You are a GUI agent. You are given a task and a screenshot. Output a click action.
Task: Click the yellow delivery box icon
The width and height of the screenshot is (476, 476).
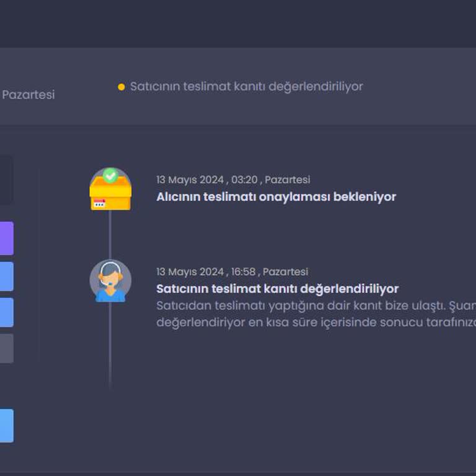(x=110, y=189)
